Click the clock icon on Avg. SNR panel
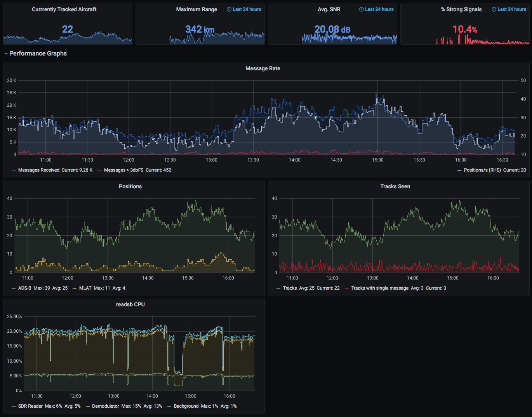Image resolution: width=532 pixels, height=417 pixels. (361, 9)
